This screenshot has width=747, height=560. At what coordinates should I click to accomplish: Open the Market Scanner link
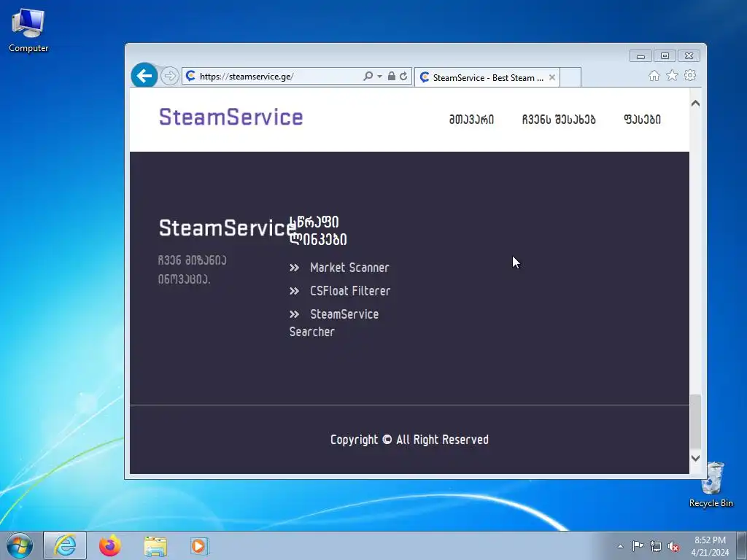tap(349, 268)
